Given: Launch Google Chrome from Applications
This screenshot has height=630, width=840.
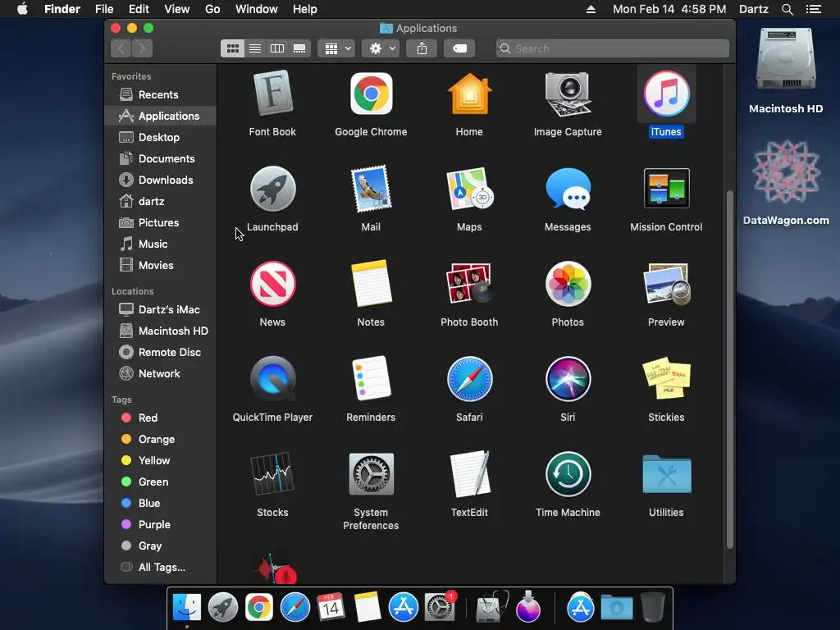Looking at the screenshot, I should (x=371, y=94).
